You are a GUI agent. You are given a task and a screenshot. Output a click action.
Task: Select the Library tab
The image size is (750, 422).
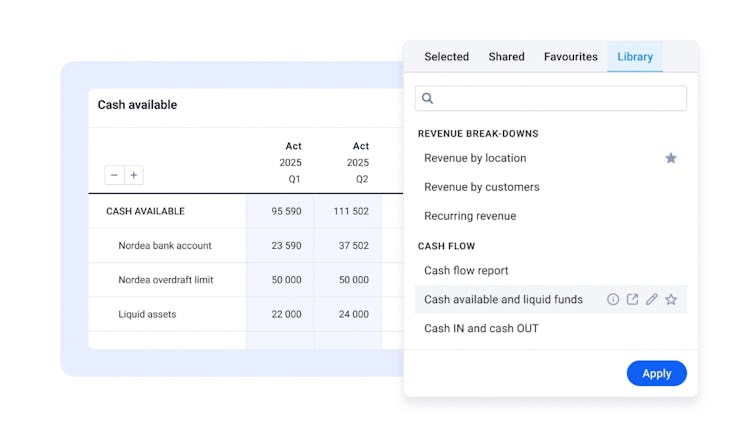tap(635, 57)
